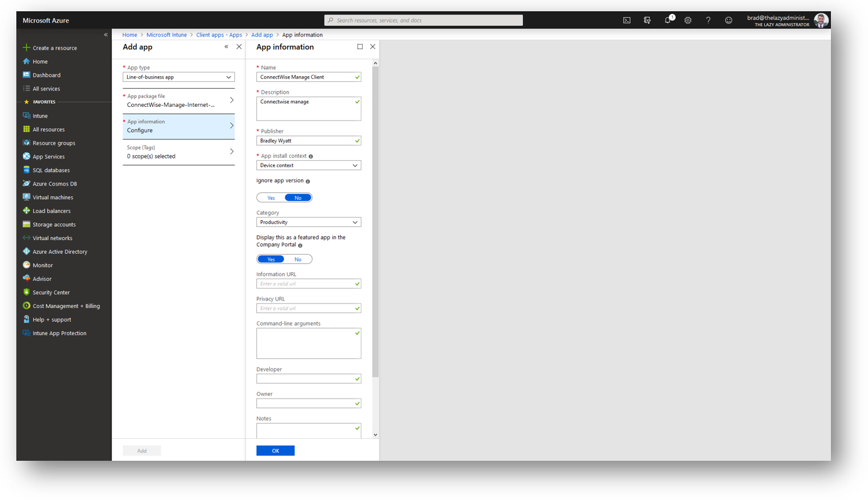Click App information panel scroll down arrow

(x=375, y=434)
